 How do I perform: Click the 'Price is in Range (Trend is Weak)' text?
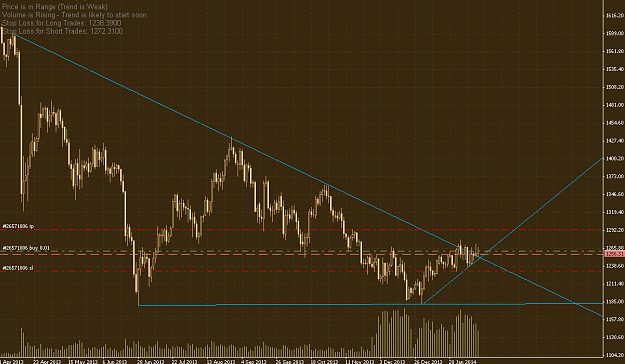point(55,7)
